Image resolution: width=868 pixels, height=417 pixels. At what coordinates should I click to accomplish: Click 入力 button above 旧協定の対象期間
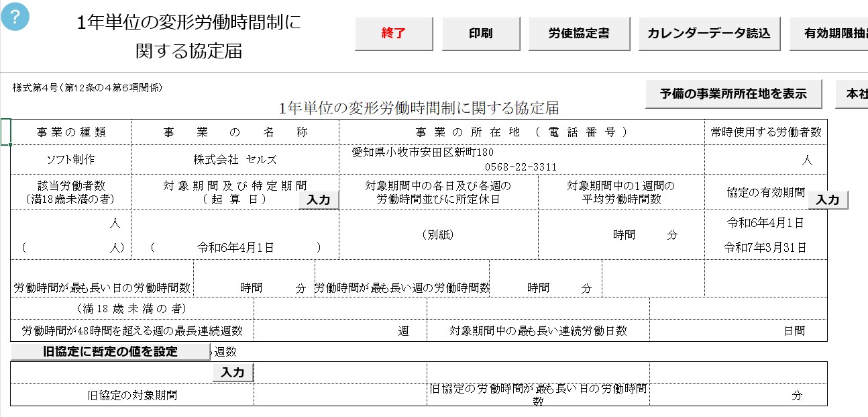click(x=233, y=373)
